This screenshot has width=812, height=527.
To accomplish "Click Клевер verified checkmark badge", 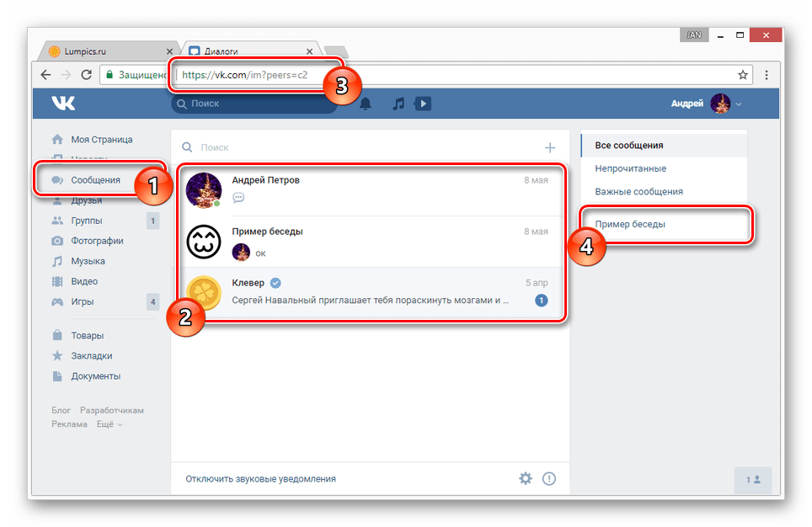I will [275, 283].
